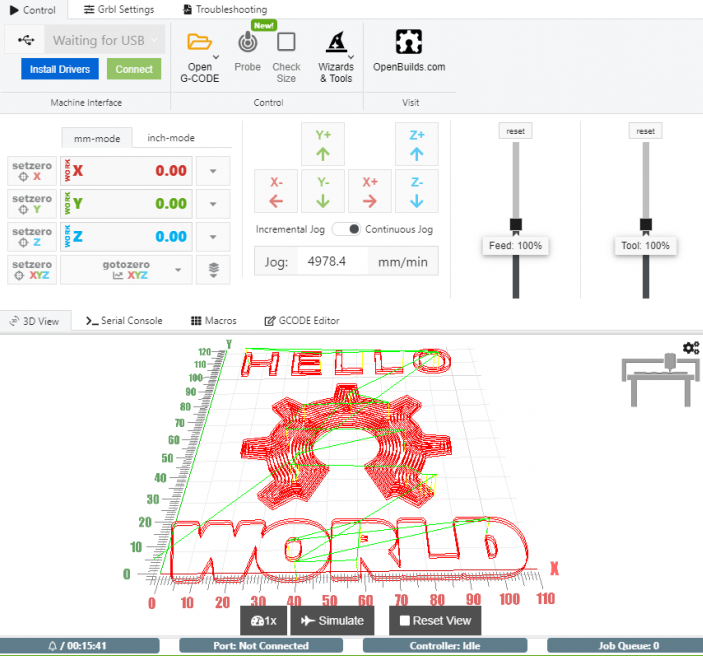Screen dimensions: 703x656
Task: Click the Tool override slider handle
Action: pos(646,225)
